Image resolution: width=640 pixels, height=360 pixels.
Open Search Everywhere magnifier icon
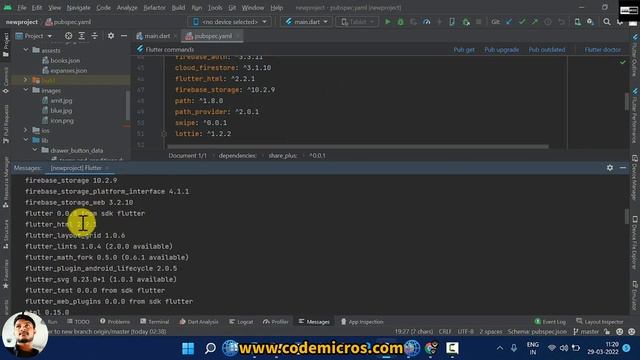pos(607,22)
